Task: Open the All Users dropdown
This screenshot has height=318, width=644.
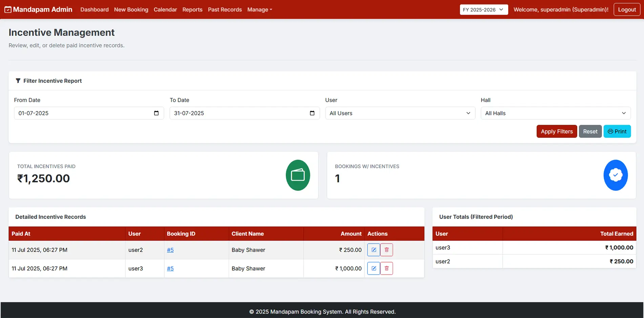Action: click(400, 113)
